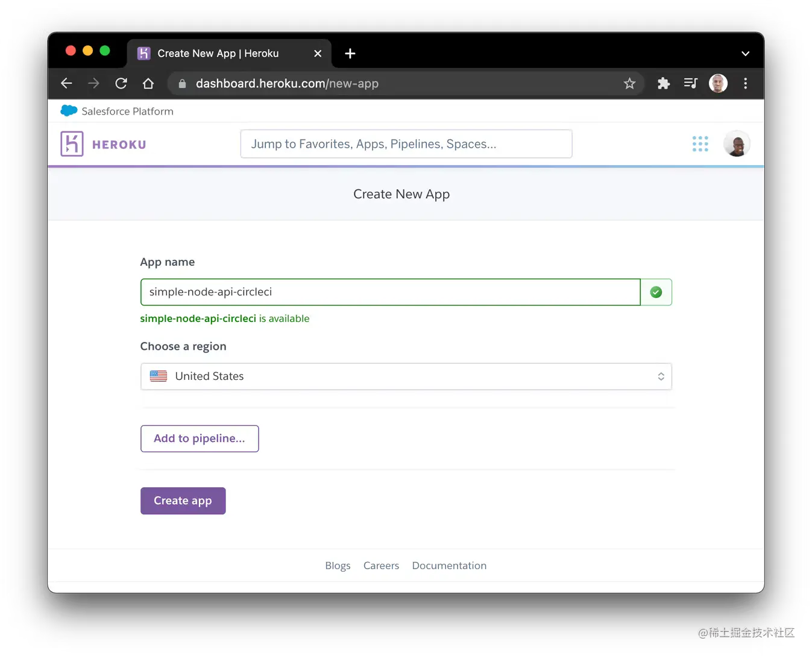The height and width of the screenshot is (656, 812).
Task: Open the Heroku apps grid icon
Action: [700, 143]
